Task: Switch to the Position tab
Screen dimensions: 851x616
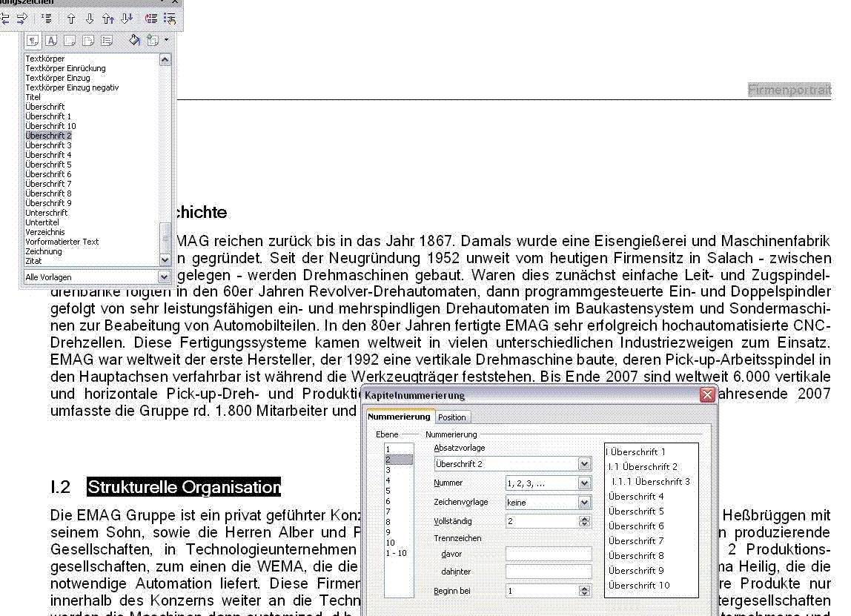Action: [x=452, y=417]
